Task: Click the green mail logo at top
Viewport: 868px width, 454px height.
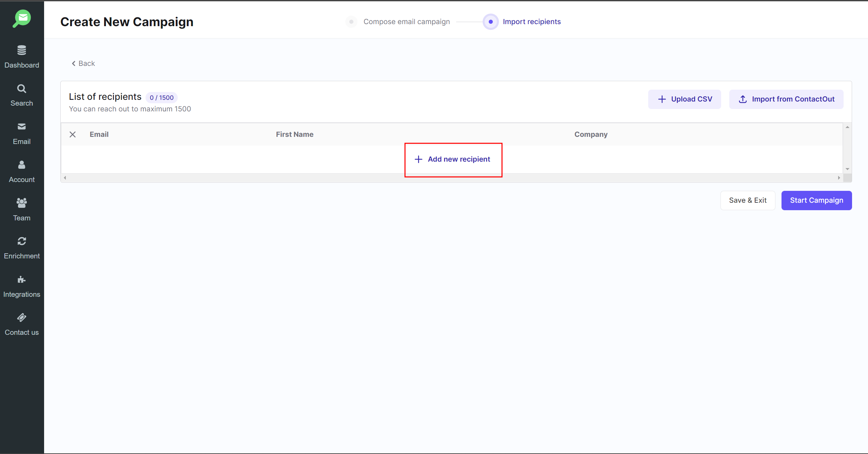Action: [22, 18]
